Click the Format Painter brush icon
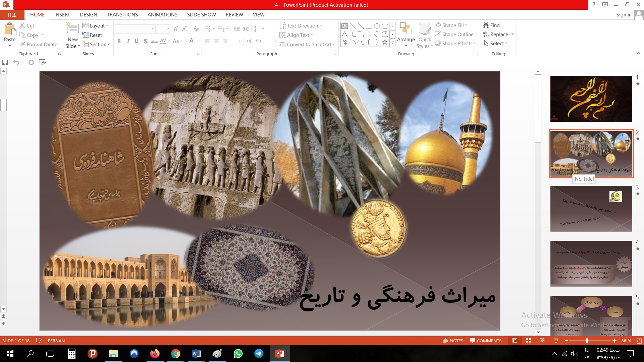644x362 pixels. (23, 44)
